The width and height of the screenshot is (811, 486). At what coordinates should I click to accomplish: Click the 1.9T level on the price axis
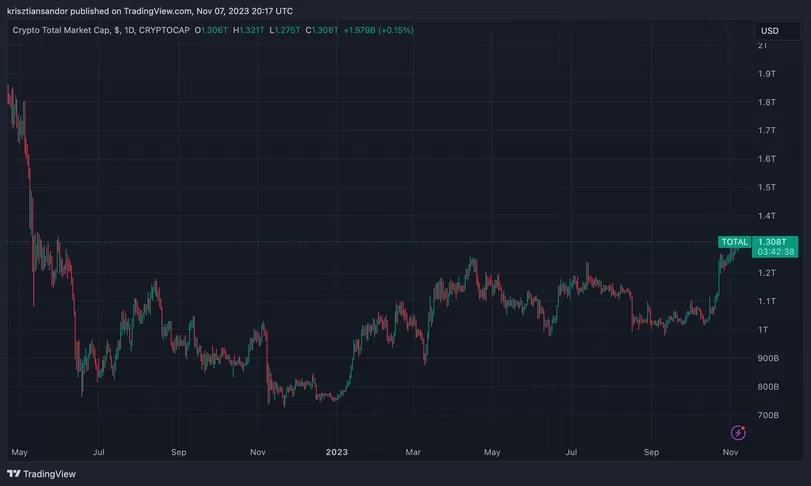click(x=767, y=74)
